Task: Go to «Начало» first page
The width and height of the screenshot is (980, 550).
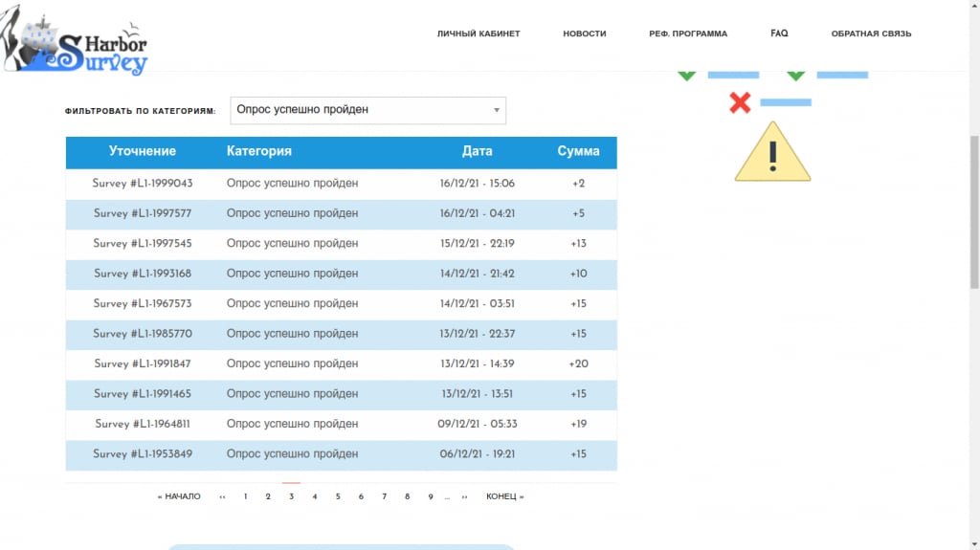Action: coord(179,496)
